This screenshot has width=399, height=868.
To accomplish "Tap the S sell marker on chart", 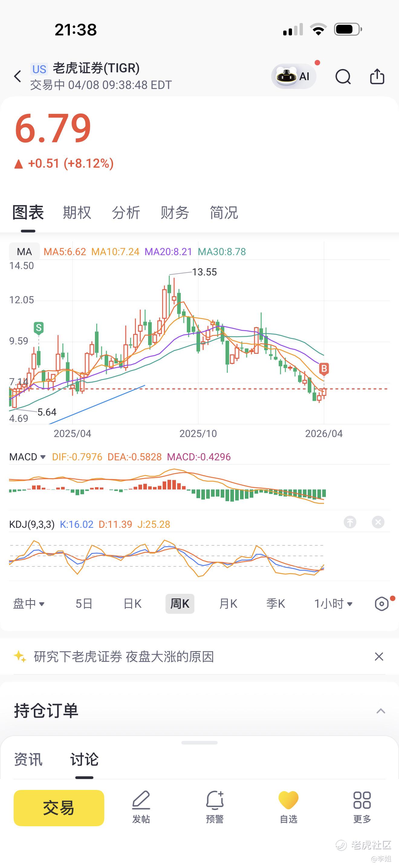I will (x=39, y=328).
